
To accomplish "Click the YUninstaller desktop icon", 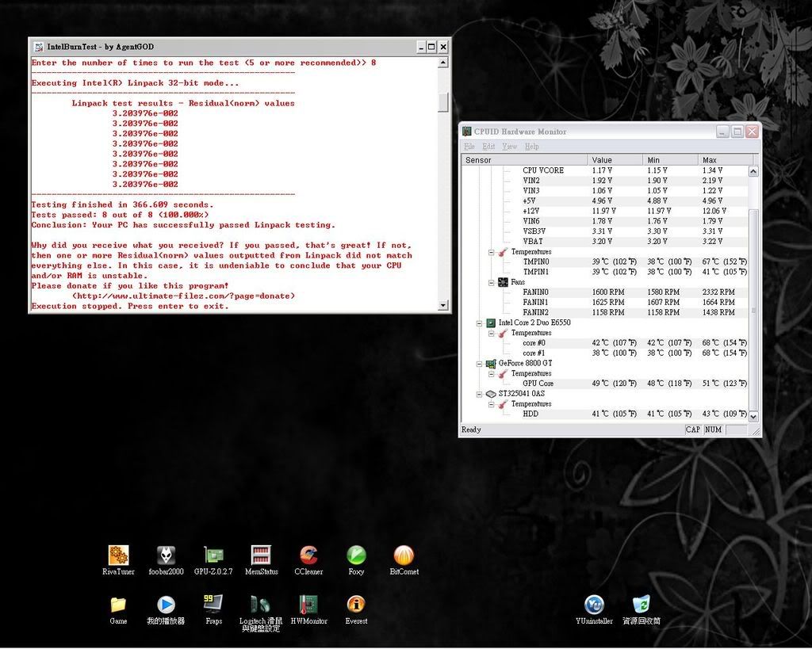I will 594,605.
